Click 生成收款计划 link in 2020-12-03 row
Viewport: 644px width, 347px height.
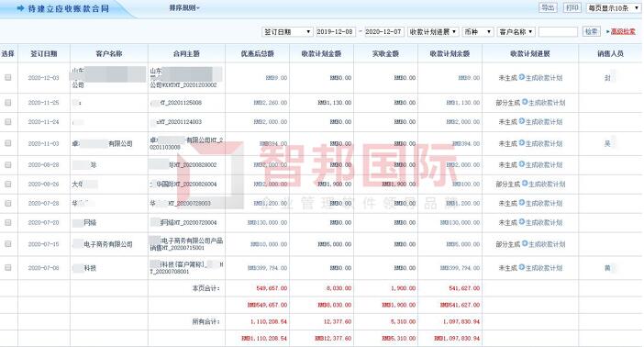[x=544, y=78]
